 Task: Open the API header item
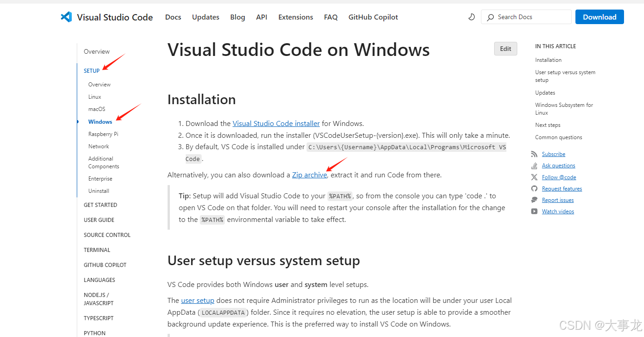pyautogui.click(x=262, y=17)
